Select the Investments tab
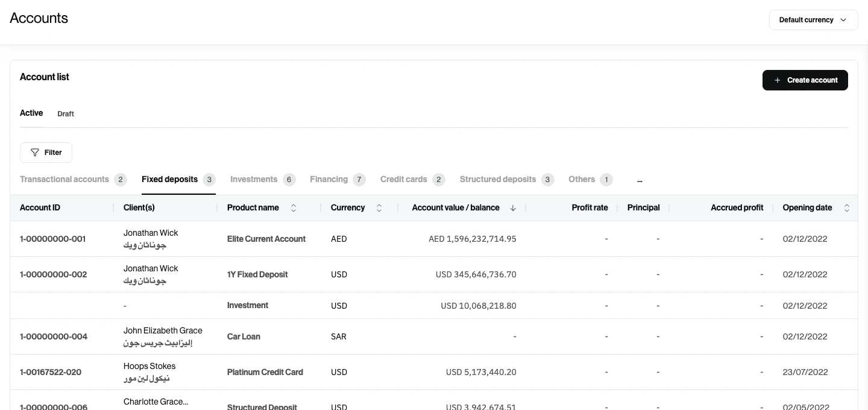This screenshot has width=868, height=410. (x=263, y=180)
